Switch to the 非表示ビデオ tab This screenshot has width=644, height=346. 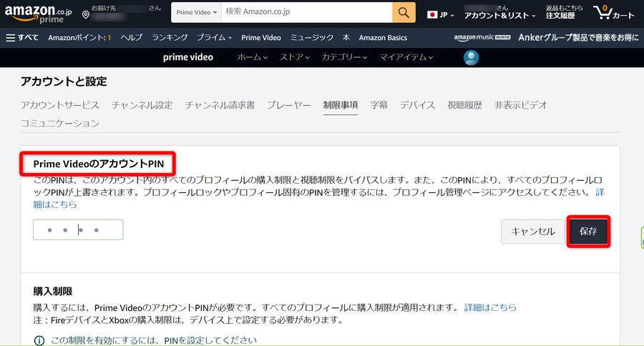(x=521, y=105)
